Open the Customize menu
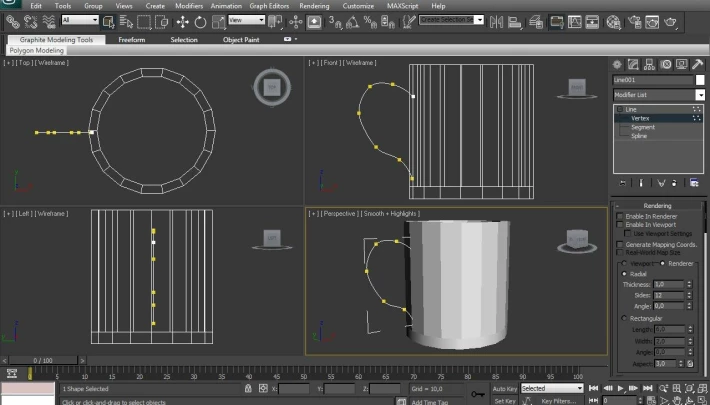 coord(358,6)
